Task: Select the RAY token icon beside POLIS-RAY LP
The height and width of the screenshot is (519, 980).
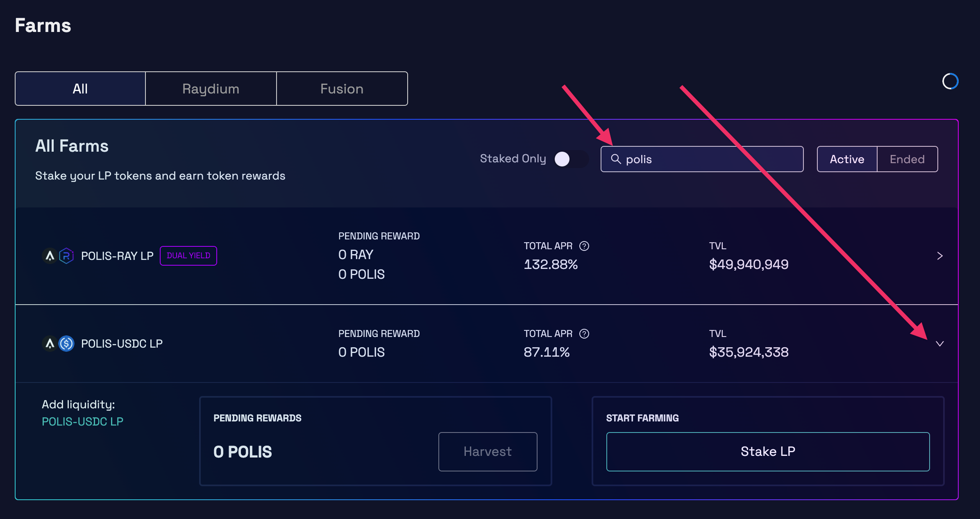Action: (x=67, y=255)
